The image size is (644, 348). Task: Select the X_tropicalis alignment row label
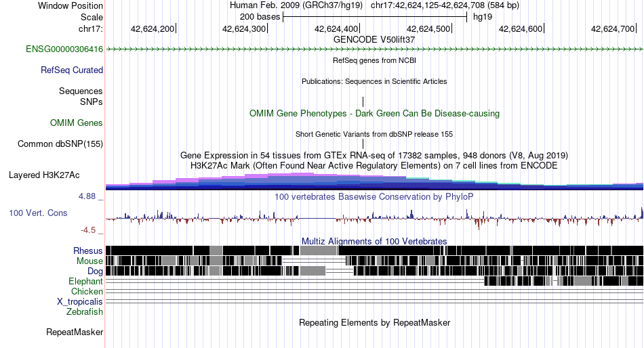[x=80, y=302]
